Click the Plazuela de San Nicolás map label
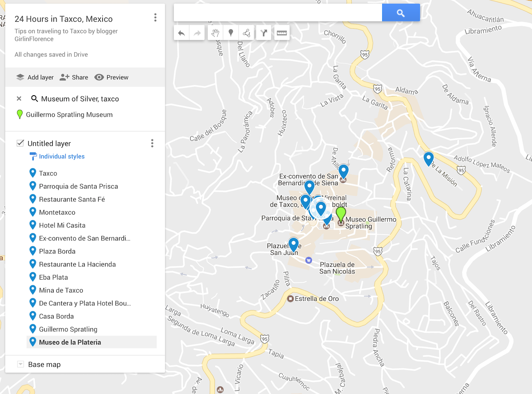The image size is (532, 394). (337, 268)
